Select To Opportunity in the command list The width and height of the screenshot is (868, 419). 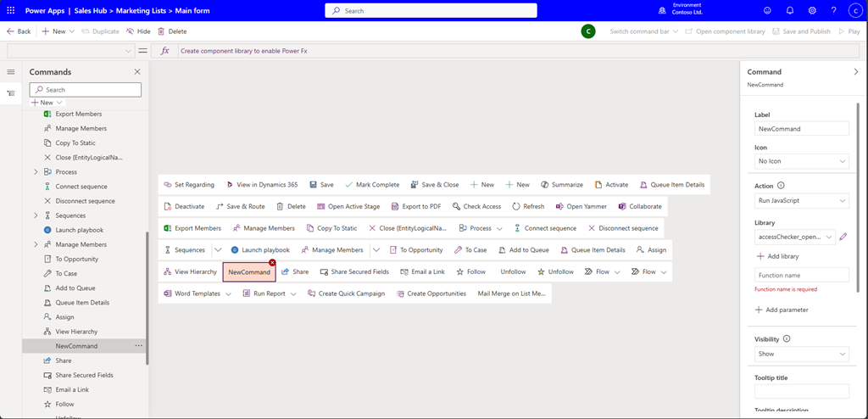click(76, 259)
